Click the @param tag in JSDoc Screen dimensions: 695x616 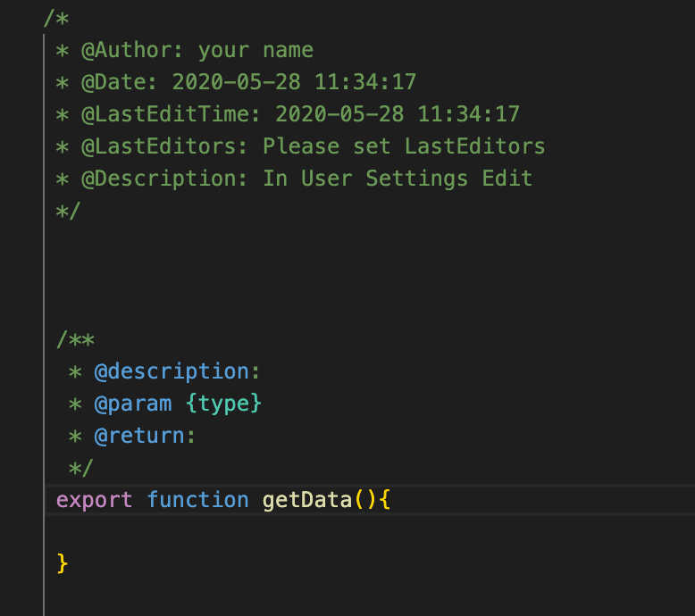pos(132,404)
